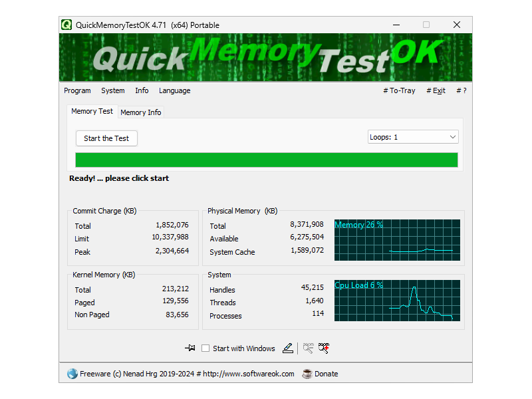Open the Program menu
Image resolution: width=532 pixels, height=399 pixels.
tap(77, 90)
